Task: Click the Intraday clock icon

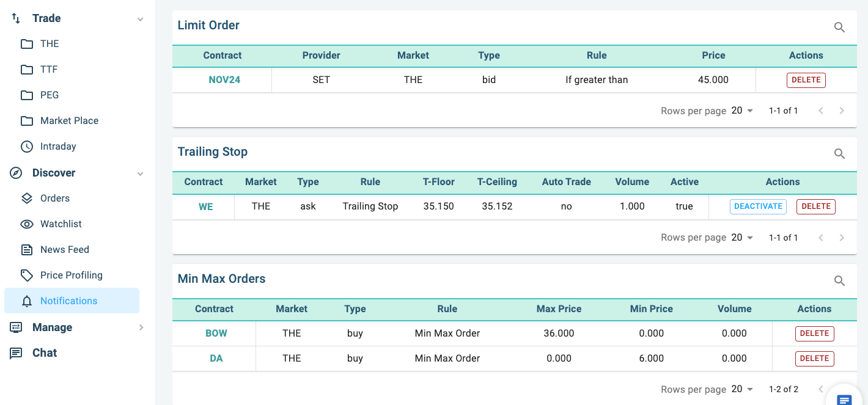Action: point(27,147)
